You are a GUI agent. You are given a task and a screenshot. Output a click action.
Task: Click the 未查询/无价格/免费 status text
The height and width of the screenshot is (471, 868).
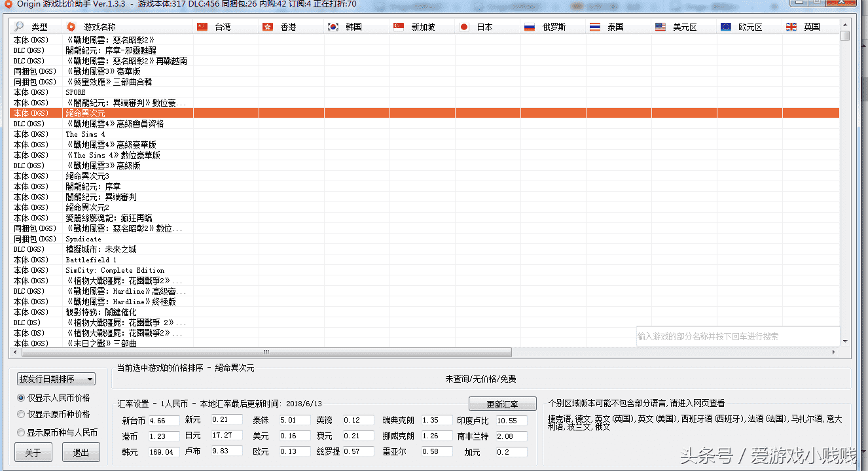point(480,379)
